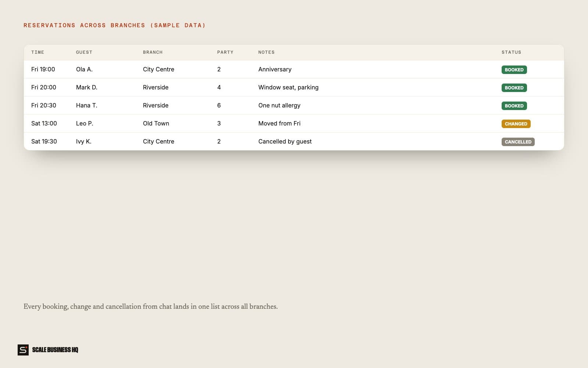Click party size 4 in Mark D. row

(x=219, y=87)
